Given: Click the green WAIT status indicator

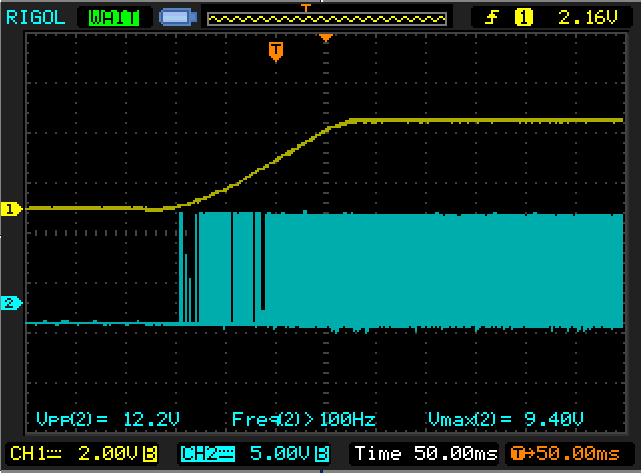Looking at the screenshot, I should 114,18.
